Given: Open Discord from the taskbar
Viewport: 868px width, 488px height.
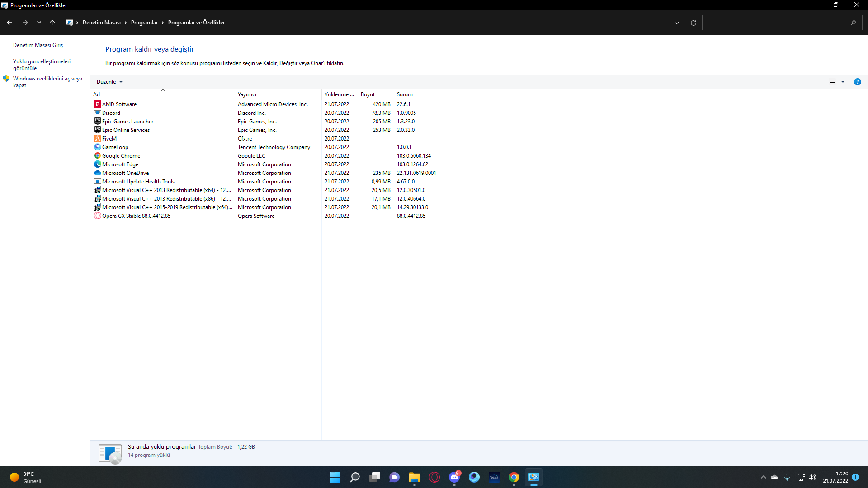Looking at the screenshot, I should pos(454,477).
